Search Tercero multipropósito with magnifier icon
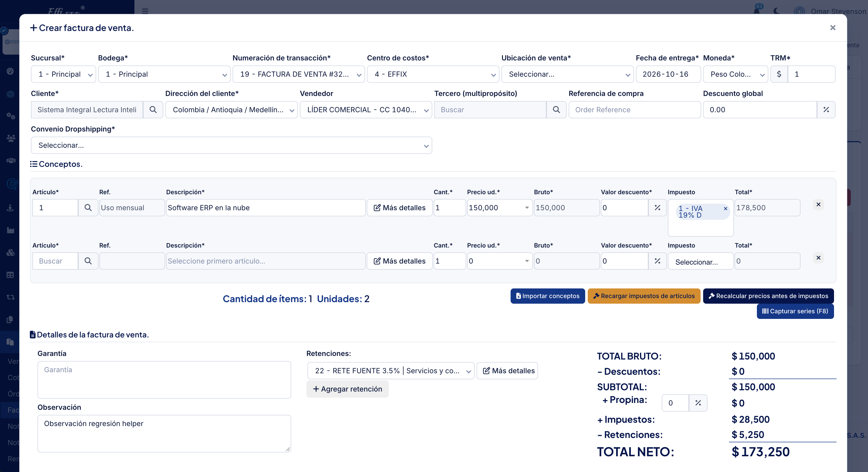 point(556,110)
